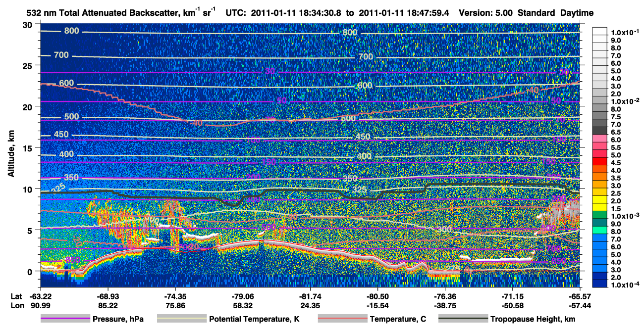Click the magenta Pressure legend line sample
The height and width of the screenshot is (330, 644).
click(65, 319)
